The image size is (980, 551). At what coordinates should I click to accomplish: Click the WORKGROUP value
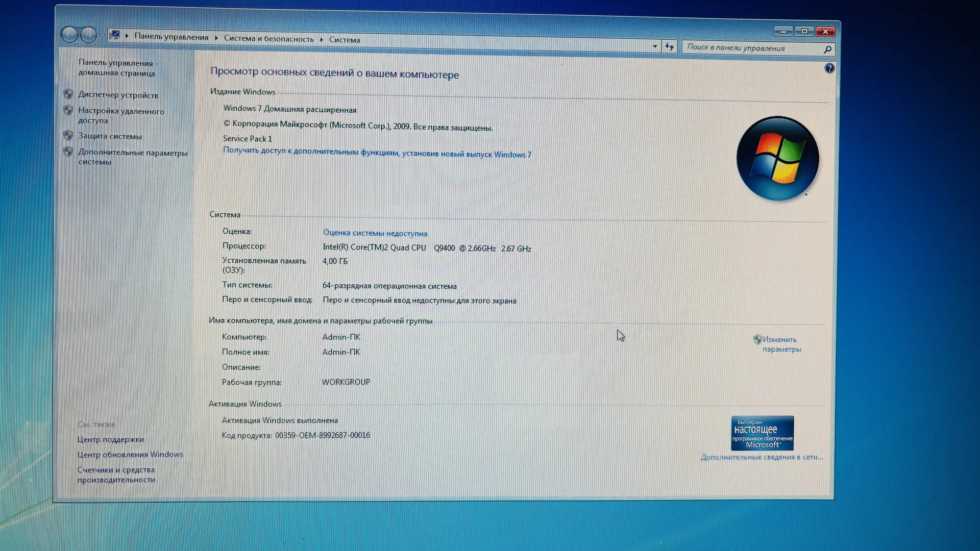[x=346, y=382]
